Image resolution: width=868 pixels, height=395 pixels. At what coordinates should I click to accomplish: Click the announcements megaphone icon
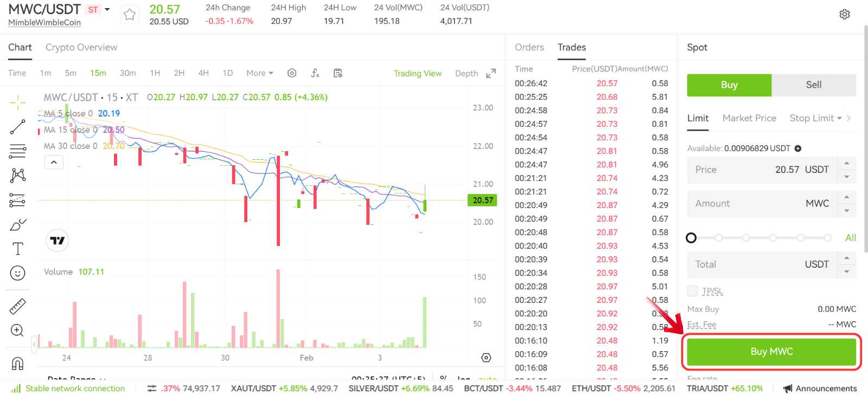pyautogui.click(x=788, y=388)
